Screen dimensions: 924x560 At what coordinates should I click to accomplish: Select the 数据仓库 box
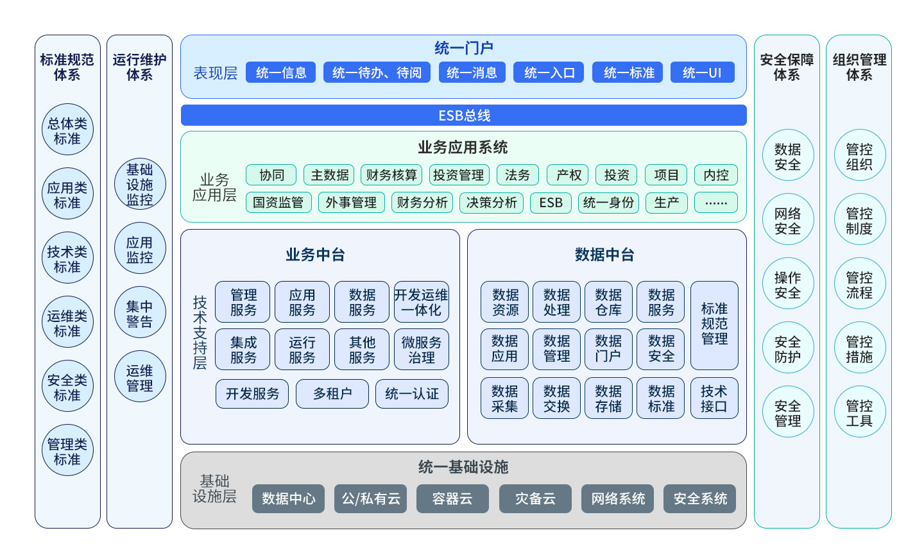[608, 302]
